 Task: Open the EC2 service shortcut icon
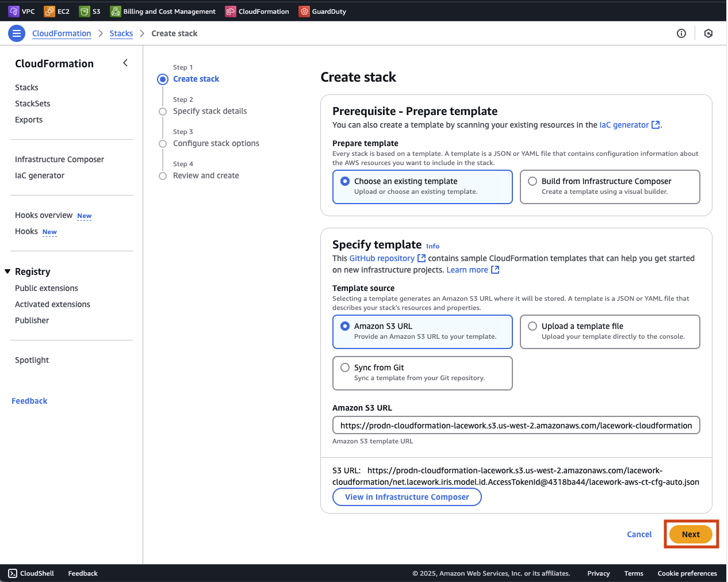(x=49, y=12)
